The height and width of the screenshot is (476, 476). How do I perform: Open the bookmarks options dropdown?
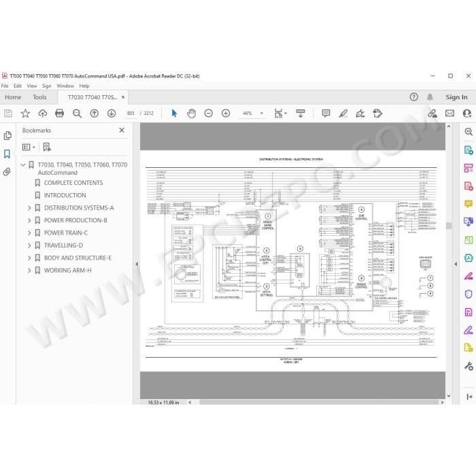29,148
